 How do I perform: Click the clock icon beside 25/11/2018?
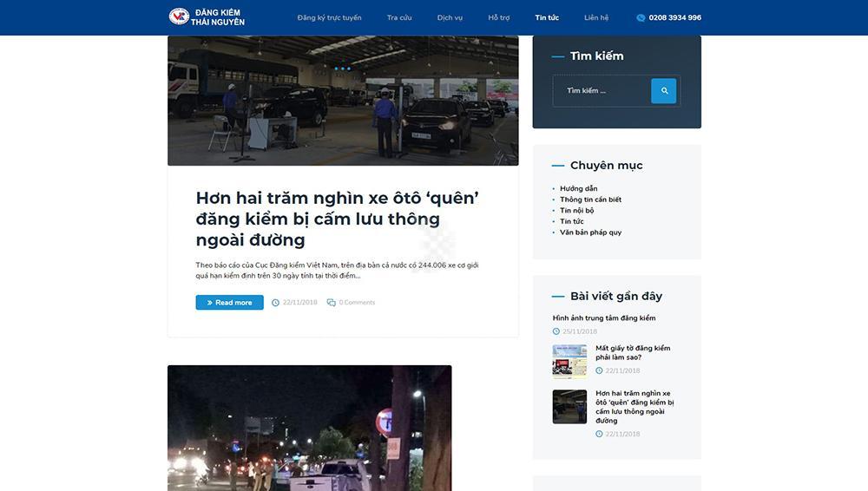[556, 331]
